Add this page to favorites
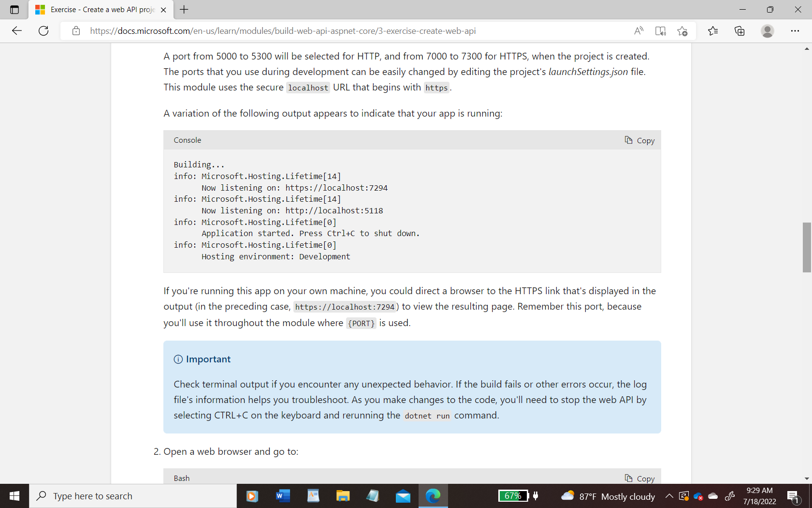 tap(682, 31)
